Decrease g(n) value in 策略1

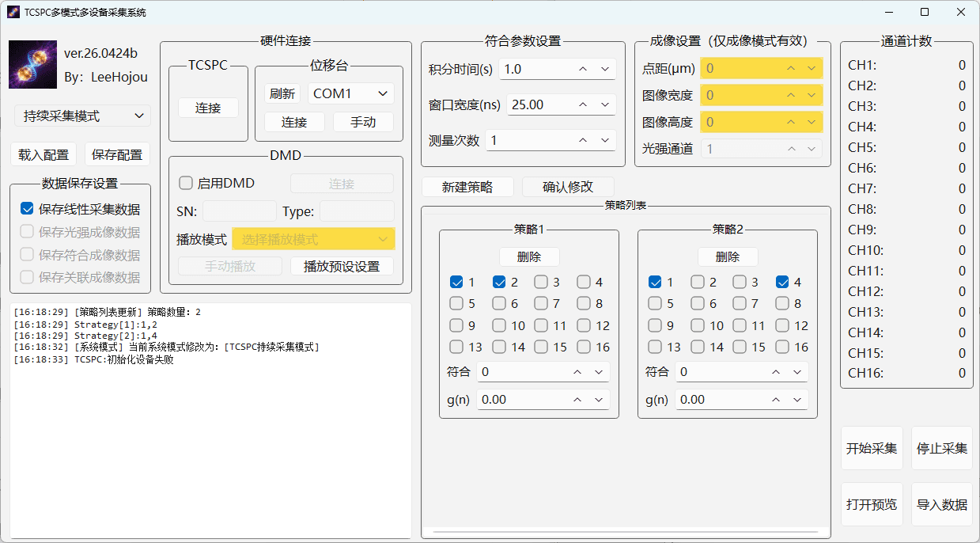tap(599, 400)
